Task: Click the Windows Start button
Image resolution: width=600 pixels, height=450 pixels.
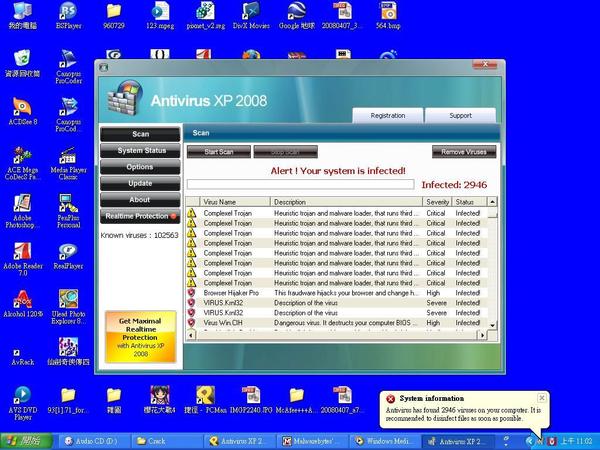Action: click(26, 441)
